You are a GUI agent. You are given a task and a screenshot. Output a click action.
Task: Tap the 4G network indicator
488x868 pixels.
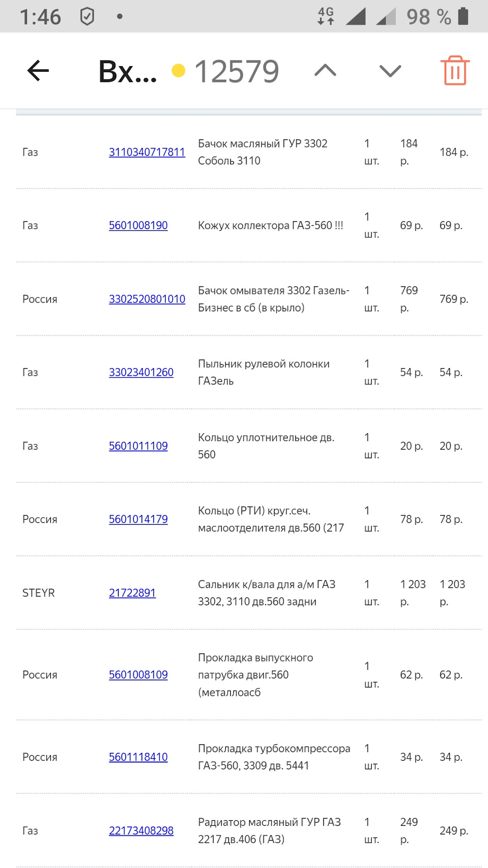[326, 16]
